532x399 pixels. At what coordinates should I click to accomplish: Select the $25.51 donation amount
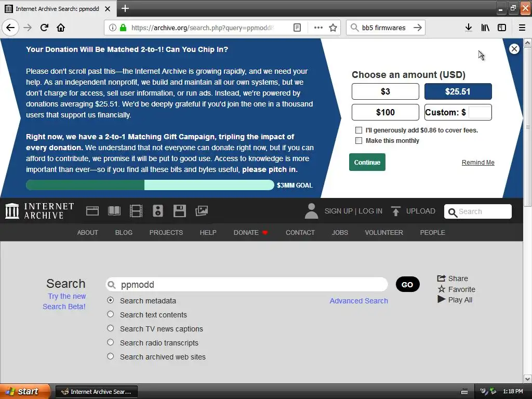[458, 91]
